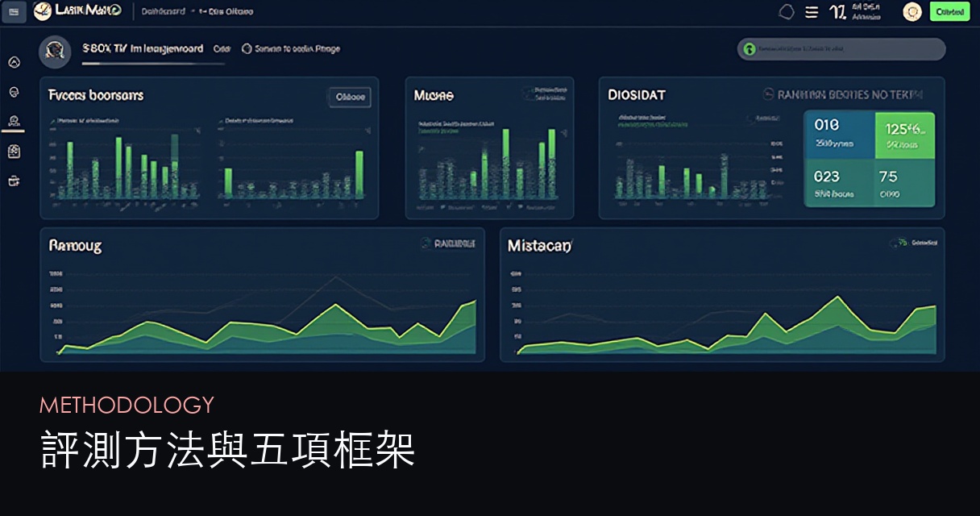Screen dimensions: 980x516
Task: Click the hexagon outline icon in top bar
Action: click(787, 11)
